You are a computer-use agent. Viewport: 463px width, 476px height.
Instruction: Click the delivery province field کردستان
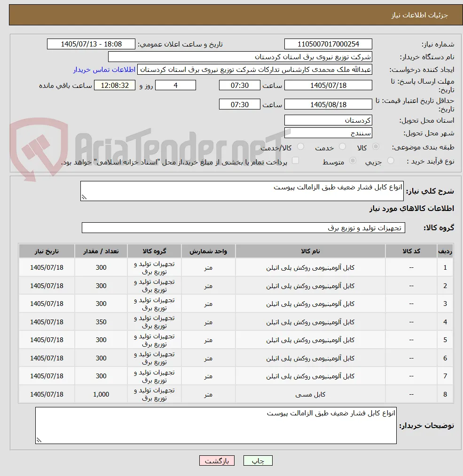coord(328,120)
